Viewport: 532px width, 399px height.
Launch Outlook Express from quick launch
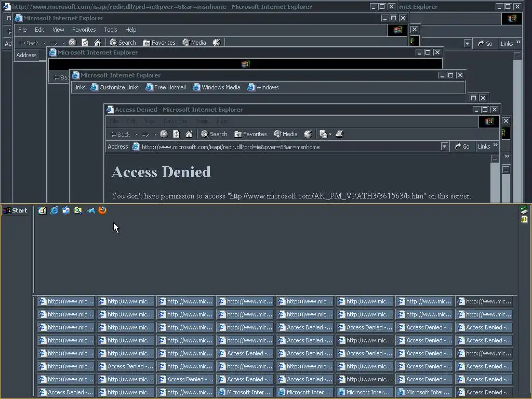pos(66,210)
